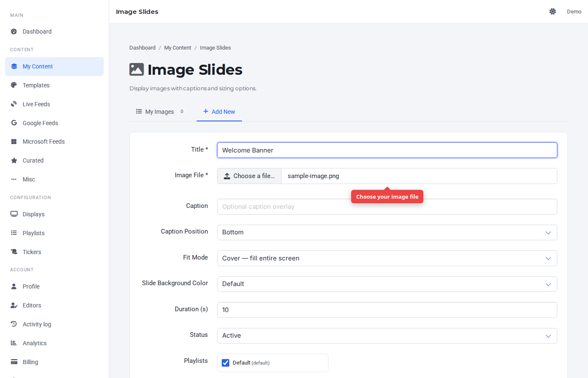Open the Caption Position dropdown
Viewport: 588px width, 378px height.
coord(387,232)
